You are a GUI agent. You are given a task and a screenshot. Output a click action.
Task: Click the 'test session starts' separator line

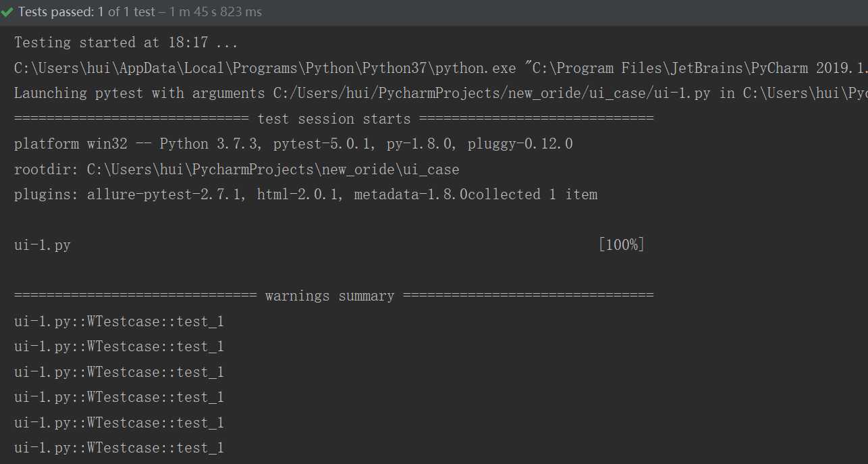[x=333, y=119]
